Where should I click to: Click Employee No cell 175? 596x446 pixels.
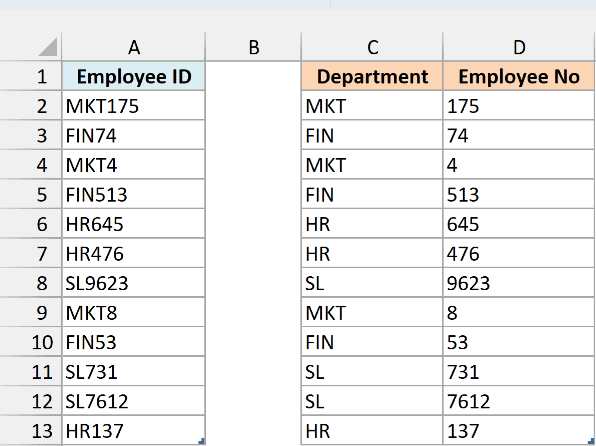pos(519,106)
